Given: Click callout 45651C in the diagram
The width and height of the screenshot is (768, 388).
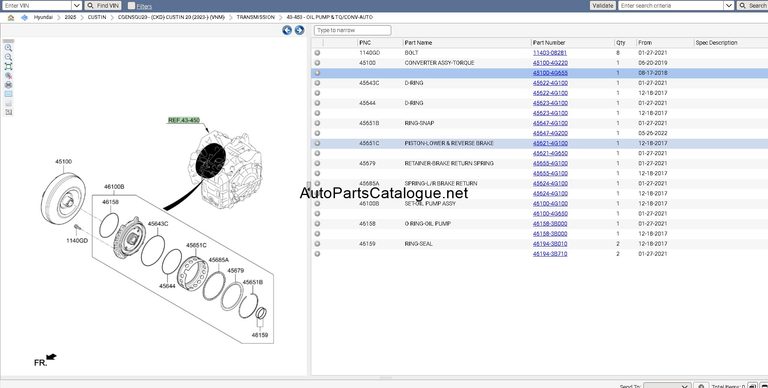Looking at the screenshot, I should [196, 245].
